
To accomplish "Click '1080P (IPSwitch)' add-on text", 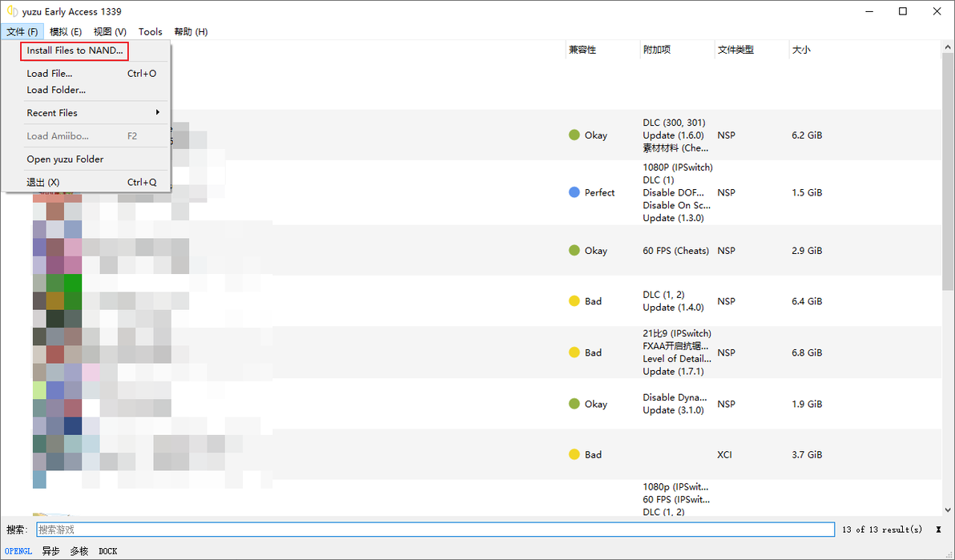I will pyautogui.click(x=678, y=167).
